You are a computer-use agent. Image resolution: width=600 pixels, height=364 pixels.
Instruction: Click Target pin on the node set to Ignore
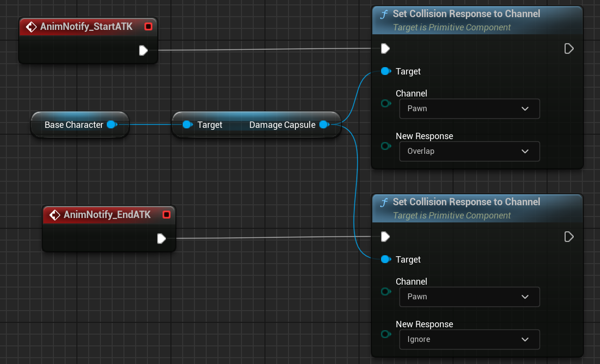385,259
